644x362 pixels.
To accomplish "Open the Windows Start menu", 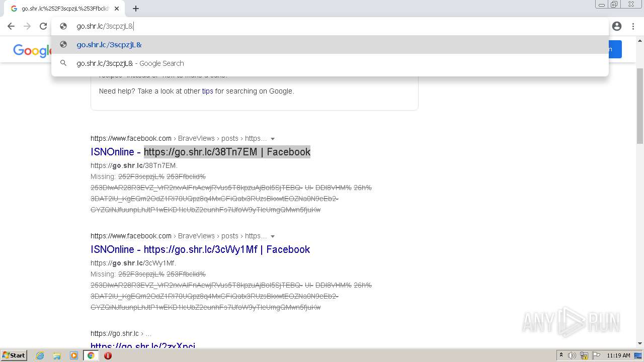I will pos(14,355).
